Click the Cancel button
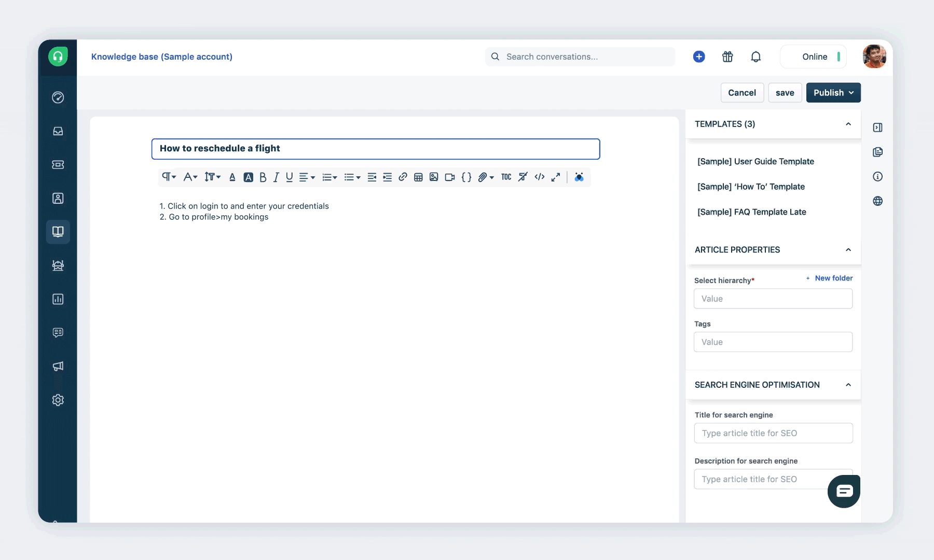Viewport: 934px width, 560px height. pyautogui.click(x=741, y=92)
